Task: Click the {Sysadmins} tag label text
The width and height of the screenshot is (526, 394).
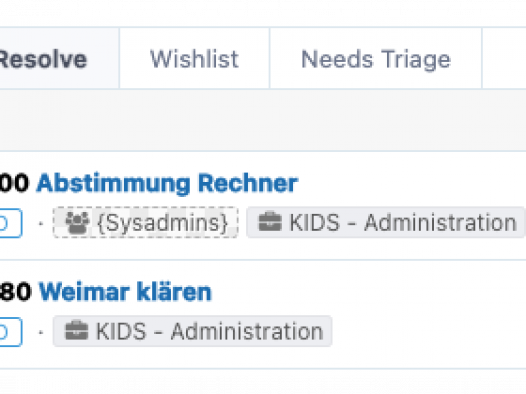Action: (163, 223)
